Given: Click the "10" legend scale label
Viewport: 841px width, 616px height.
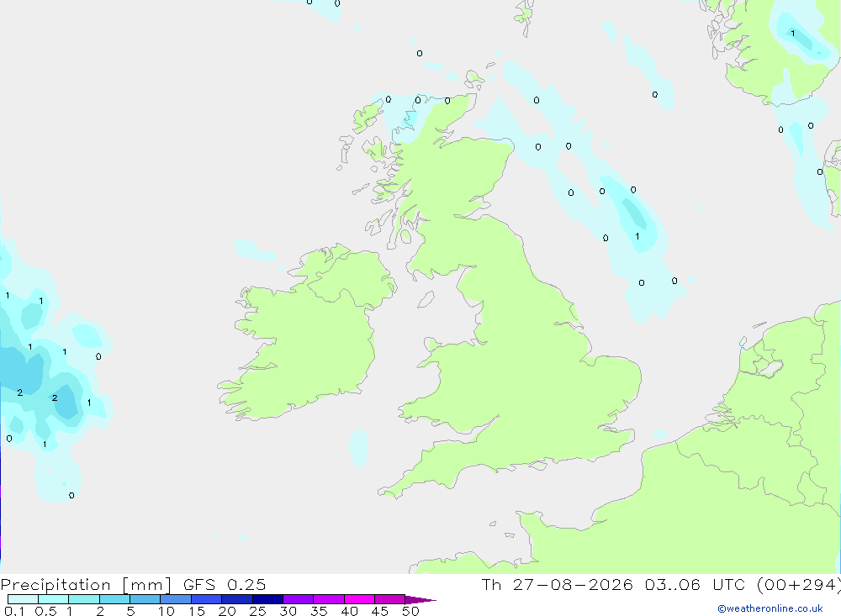Looking at the screenshot, I should tap(167, 611).
